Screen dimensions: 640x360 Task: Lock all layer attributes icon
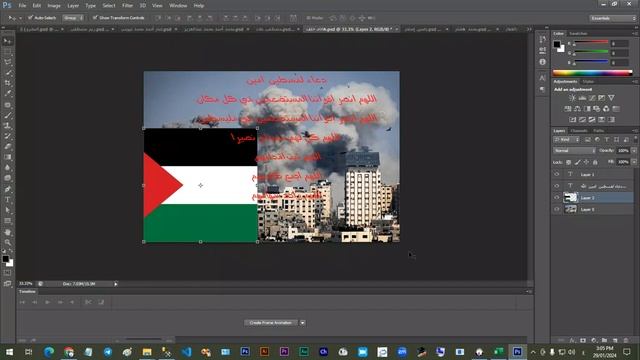(595, 162)
